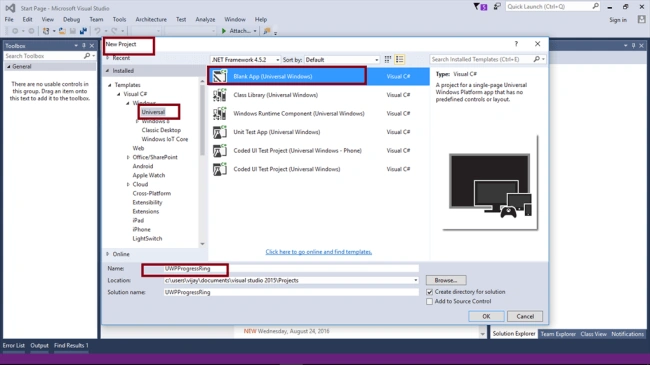Open the Location path dropdown arrow
This screenshot has width=650, height=365.
click(415, 280)
